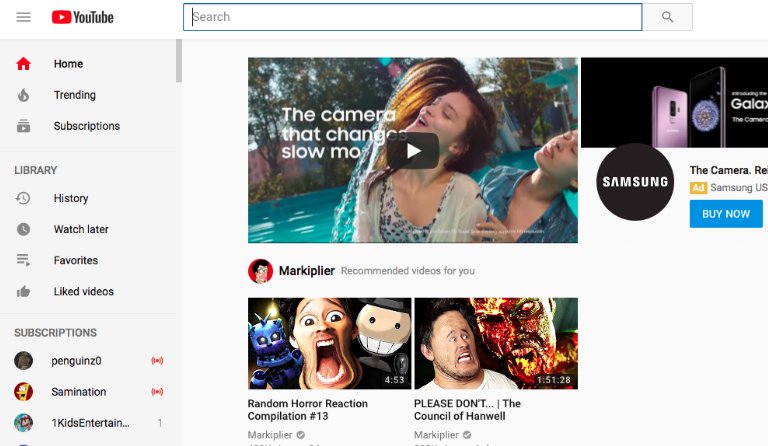
Task: Click Markiplier round avatar in shelf header
Action: 260,271
